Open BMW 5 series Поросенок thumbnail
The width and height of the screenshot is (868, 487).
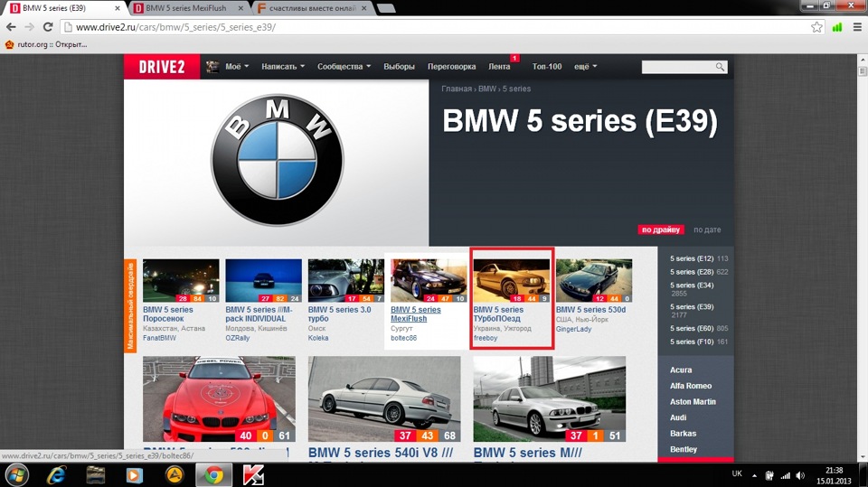pyautogui.click(x=181, y=281)
